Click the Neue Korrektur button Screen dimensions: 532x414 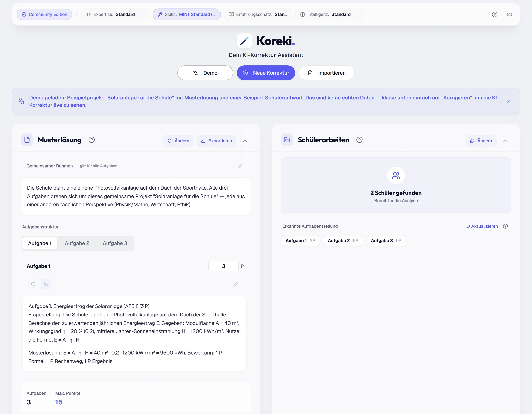266,73
